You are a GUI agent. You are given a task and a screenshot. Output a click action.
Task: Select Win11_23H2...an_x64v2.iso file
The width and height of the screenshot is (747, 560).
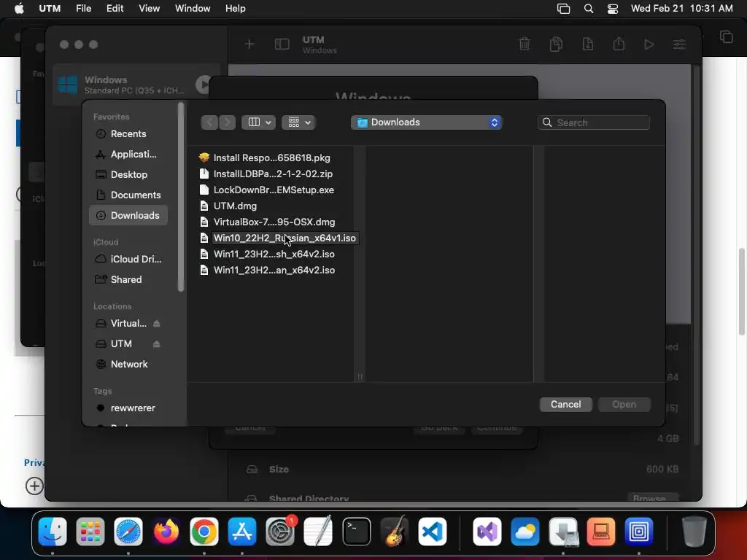(x=274, y=271)
